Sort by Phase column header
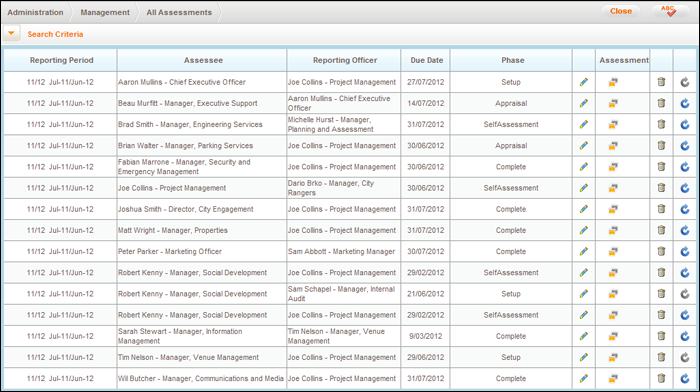Viewport: 700px width, 392px height. pyautogui.click(x=512, y=60)
